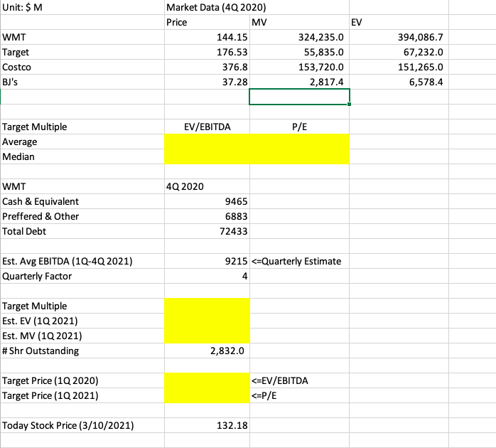Click the '<=Quarterly Estimate' note cell
Viewport: 496px width, 448px height.
point(299,261)
